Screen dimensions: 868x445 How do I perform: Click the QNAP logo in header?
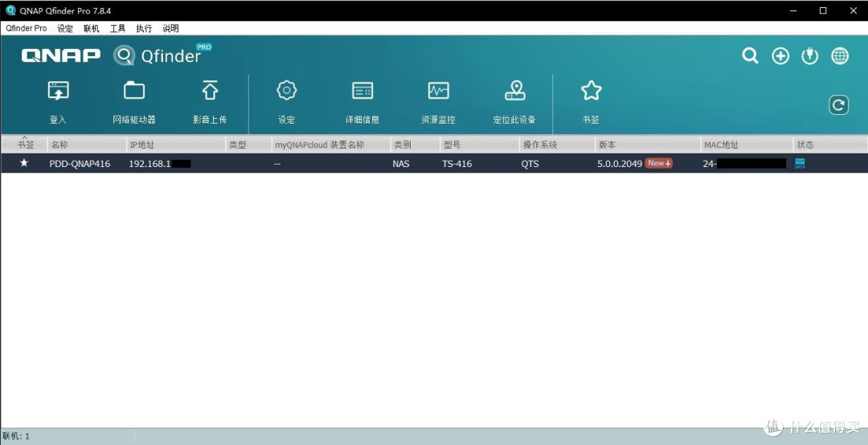[61, 55]
